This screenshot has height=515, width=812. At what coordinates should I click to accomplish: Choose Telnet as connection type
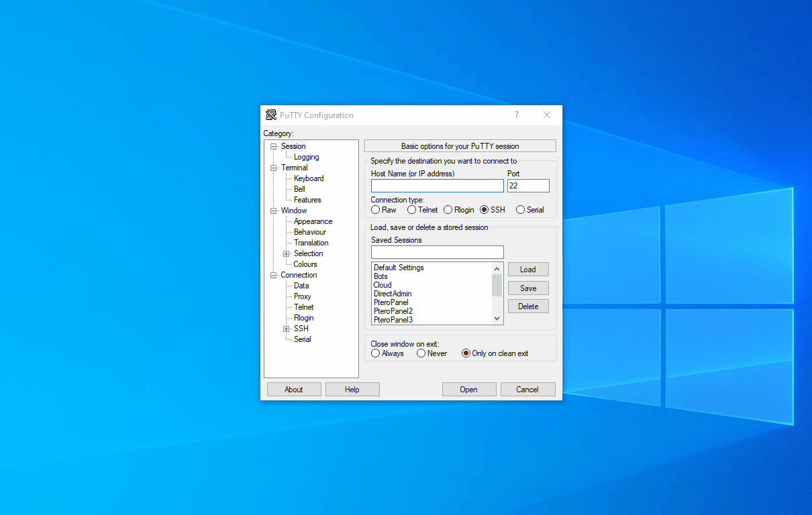412,210
